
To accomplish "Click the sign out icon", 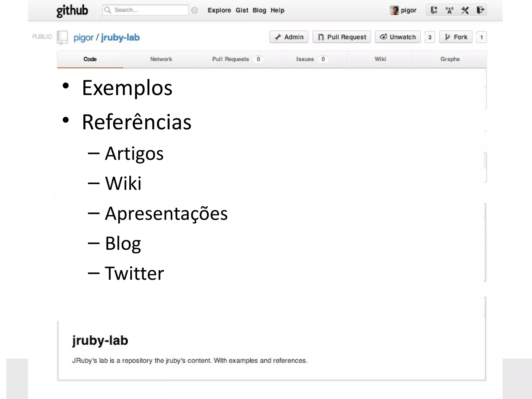I will [x=480, y=10].
